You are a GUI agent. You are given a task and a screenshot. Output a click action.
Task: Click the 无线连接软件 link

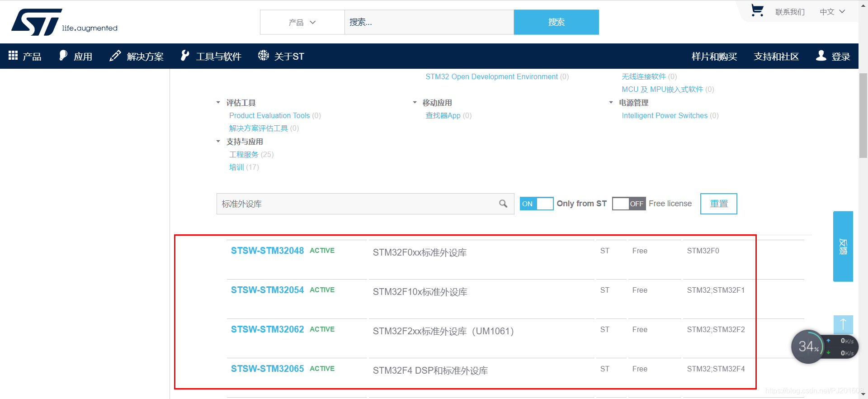644,76
